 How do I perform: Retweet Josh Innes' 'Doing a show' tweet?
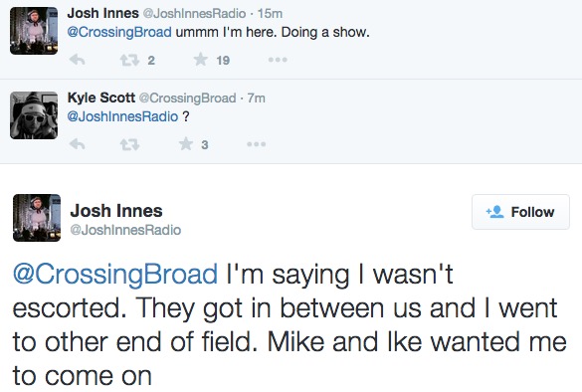point(129,60)
